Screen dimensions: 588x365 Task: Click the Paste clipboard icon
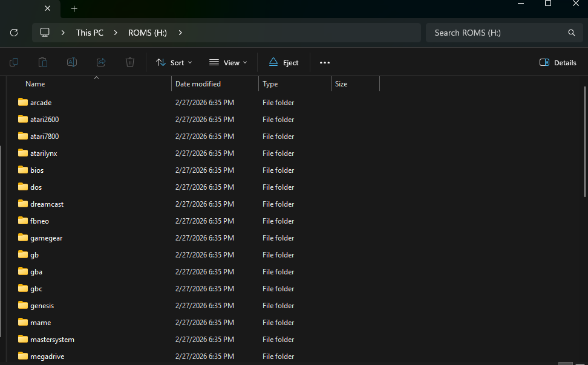pos(43,62)
